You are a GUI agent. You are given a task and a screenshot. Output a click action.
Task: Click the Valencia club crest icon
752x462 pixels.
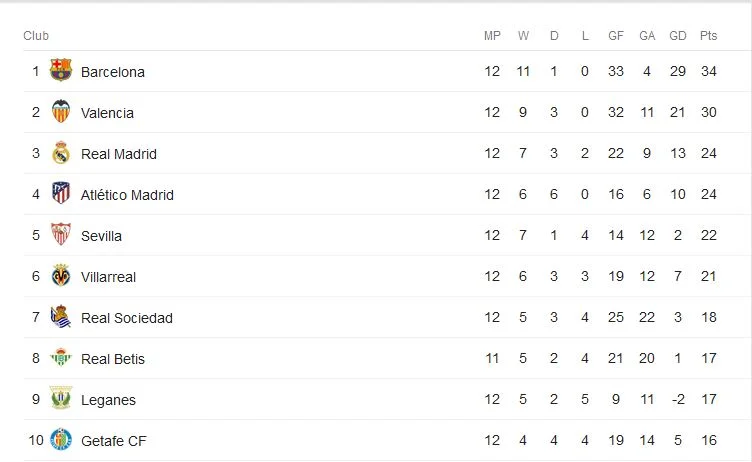(61, 112)
